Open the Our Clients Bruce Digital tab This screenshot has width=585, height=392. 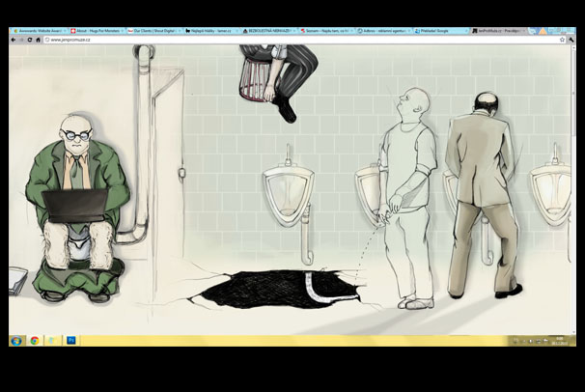pos(152,31)
